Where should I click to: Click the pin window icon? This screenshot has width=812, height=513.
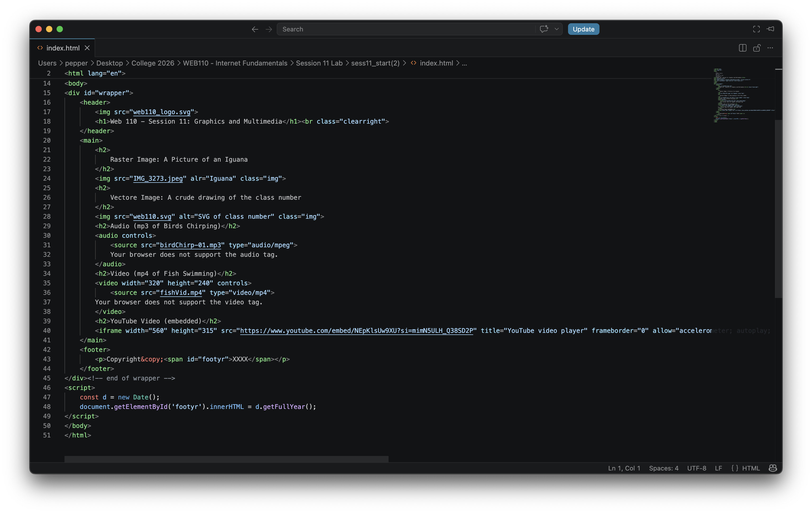click(771, 29)
